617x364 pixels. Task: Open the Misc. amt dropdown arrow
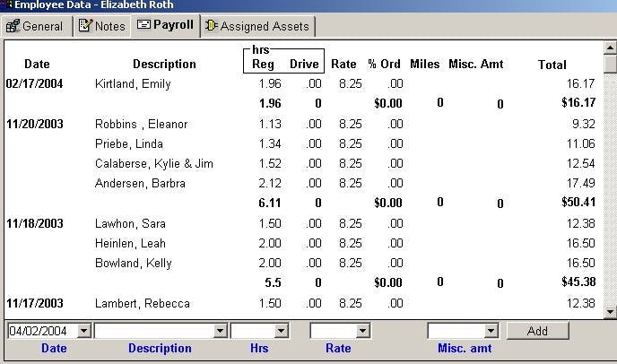(x=491, y=331)
